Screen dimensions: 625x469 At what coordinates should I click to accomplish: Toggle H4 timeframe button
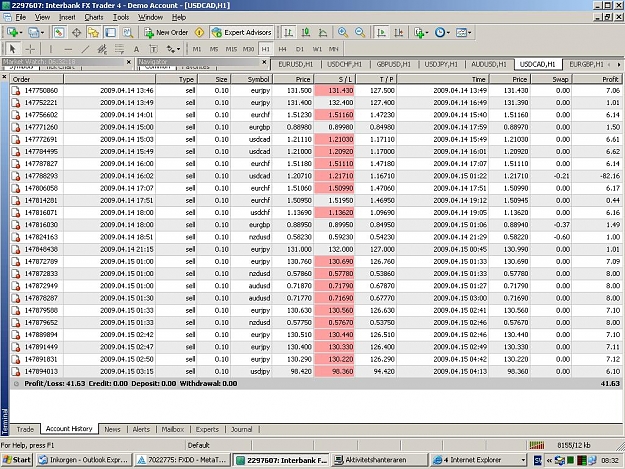pyautogui.click(x=283, y=49)
